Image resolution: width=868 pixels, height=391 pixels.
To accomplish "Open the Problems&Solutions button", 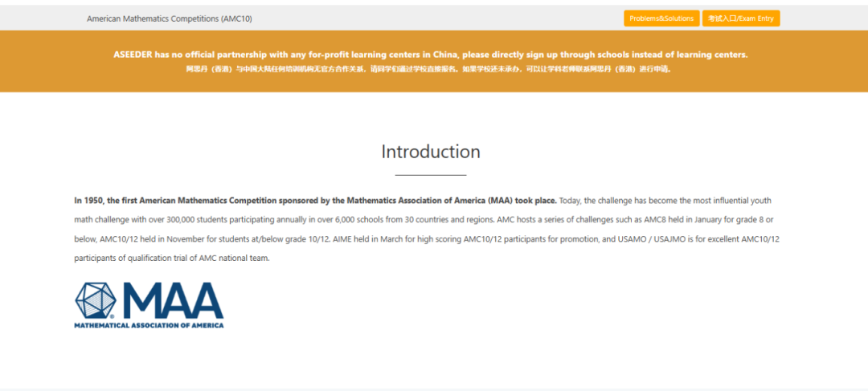I will [661, 18].
